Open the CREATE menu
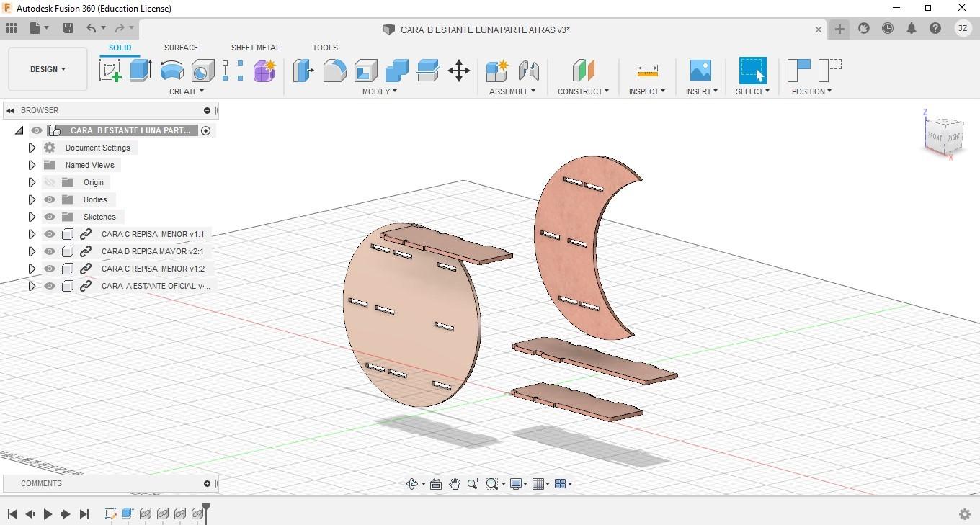Viewport: 980px width, 525px height. click(186, 91)
